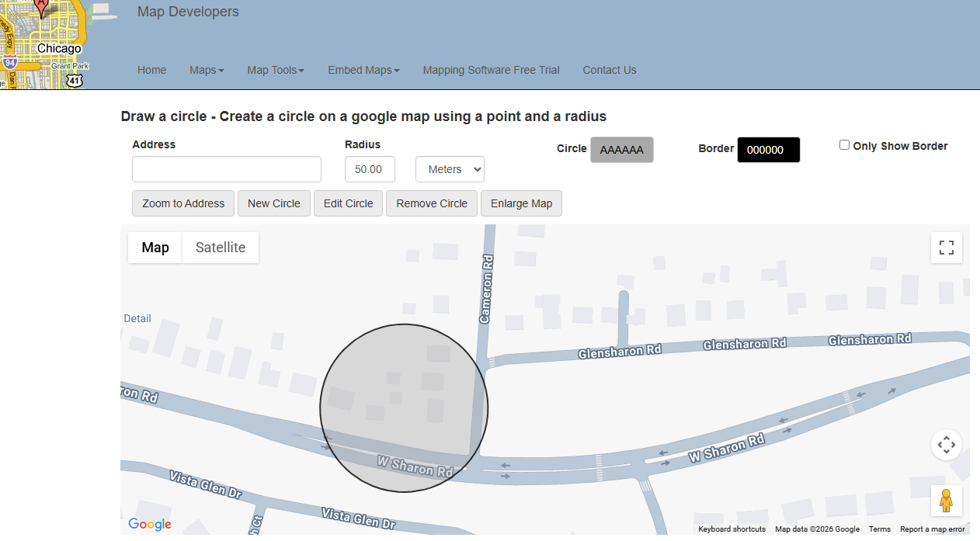Focus the Address input field
980x541 pixels.
(x=227, y=169)
